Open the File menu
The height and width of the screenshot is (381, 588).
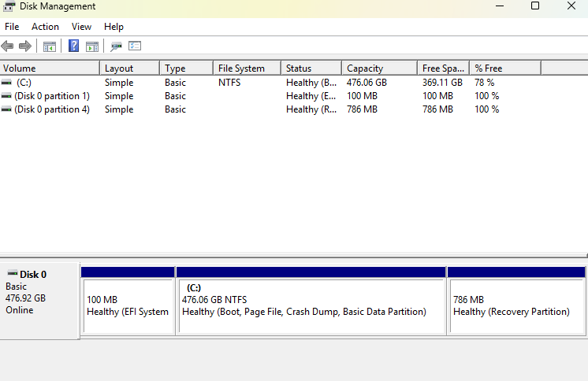12,27
